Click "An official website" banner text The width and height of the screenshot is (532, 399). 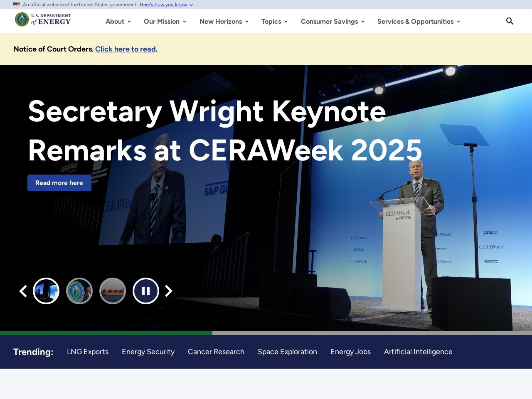79,5
